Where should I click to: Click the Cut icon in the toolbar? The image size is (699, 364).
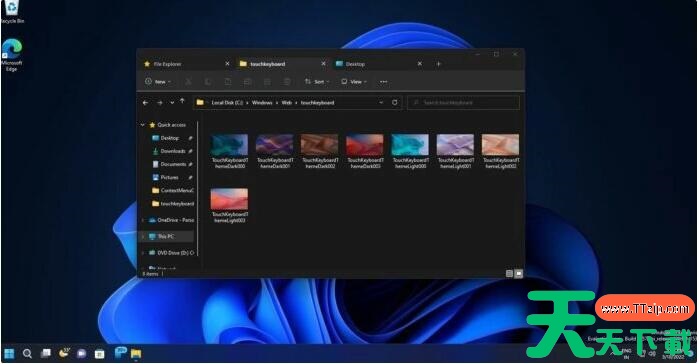pos(189,82)
